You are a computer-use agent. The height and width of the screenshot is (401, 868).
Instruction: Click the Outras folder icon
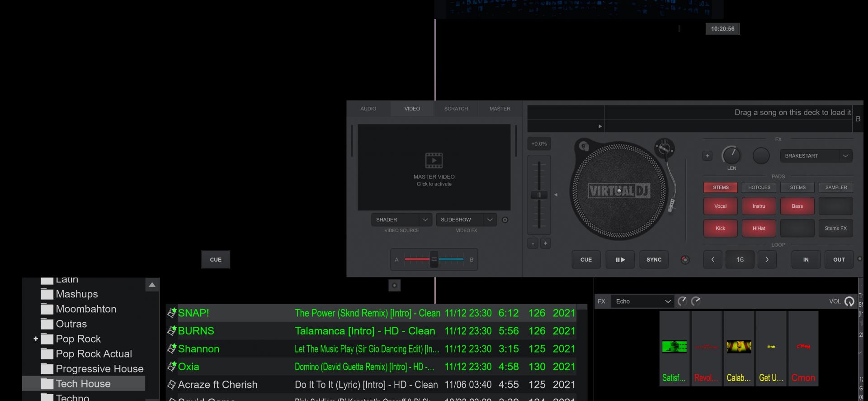[47, 324]
